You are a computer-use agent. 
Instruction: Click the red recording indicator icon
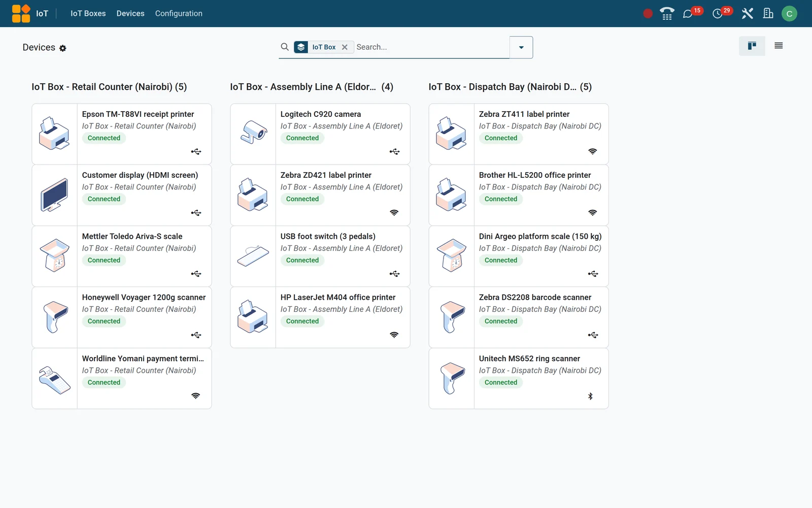click(x=648, y=14)
